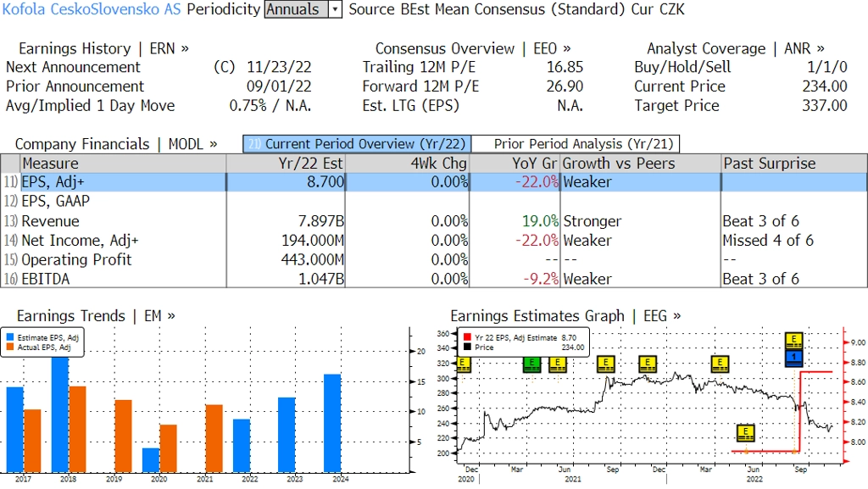The width and height of the screenshot is (868, 489).
Task: Click Target Price value 337.00
Action: pyautogui.click(x=825, y=106)
